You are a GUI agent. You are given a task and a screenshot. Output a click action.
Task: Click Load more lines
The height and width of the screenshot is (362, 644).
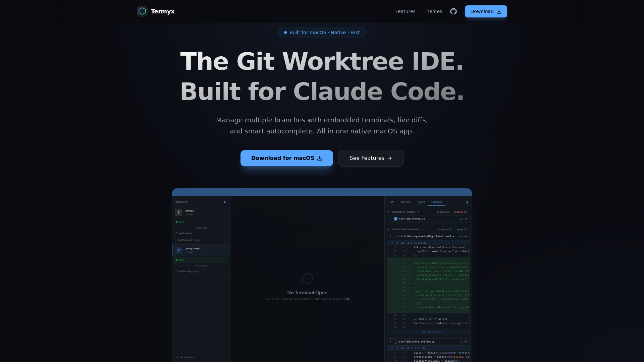(429, 332)
